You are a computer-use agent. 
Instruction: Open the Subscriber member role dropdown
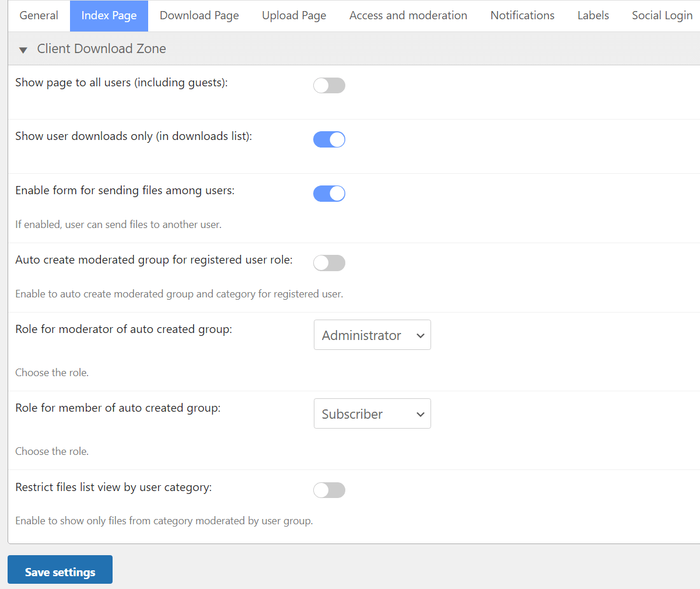[372, 414]
